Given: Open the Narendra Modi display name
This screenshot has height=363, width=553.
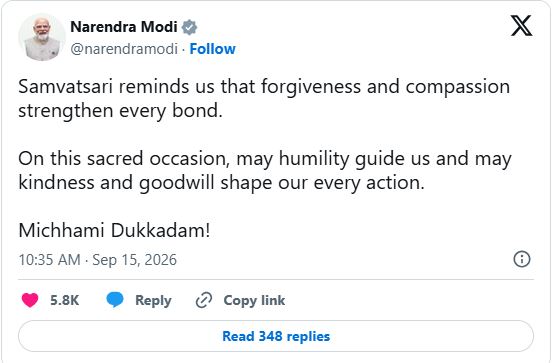Looking at the screenshot, I should (124, 27).
